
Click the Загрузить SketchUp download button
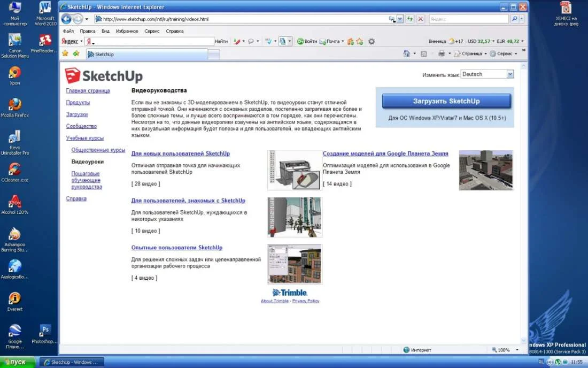click(x=446, y=101)
